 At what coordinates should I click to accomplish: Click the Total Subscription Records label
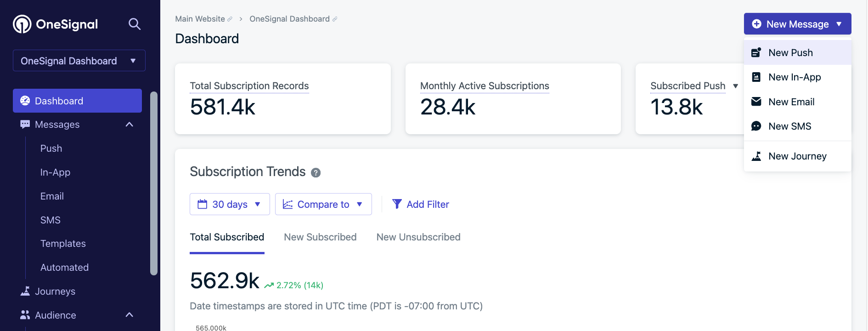[x=249, y=86]
